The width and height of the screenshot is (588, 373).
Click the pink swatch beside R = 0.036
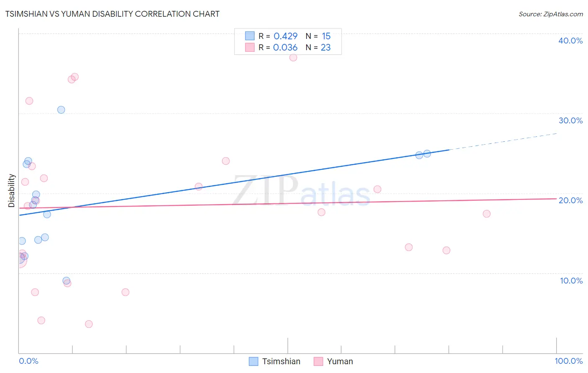pyautogui.click(x=250, y=47)
